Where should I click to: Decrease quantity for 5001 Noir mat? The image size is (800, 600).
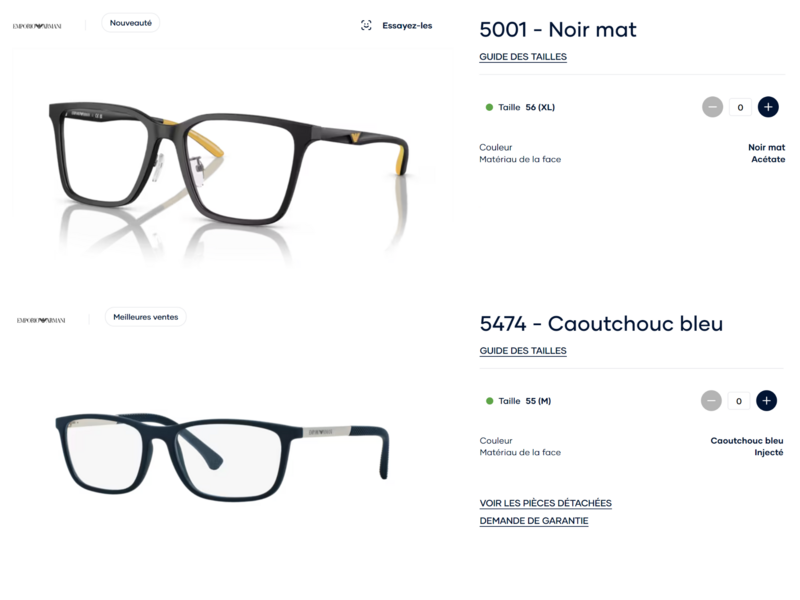point(712,107)
